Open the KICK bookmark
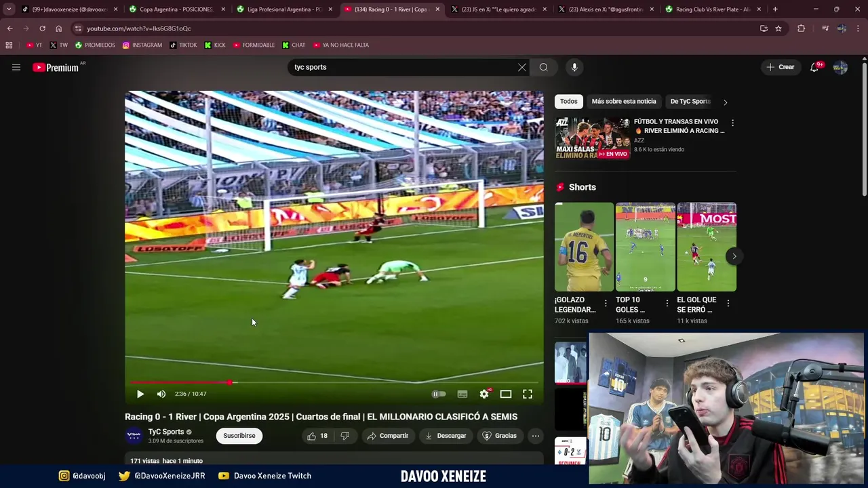Image resolution: width=868 pixels, height=488 pixels. pos(215,45)
